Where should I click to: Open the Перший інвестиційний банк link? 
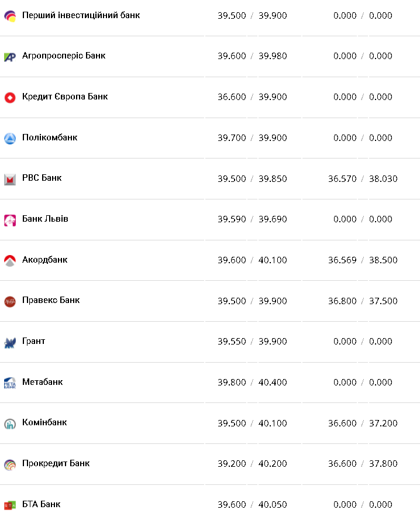[x=81, y=15]
